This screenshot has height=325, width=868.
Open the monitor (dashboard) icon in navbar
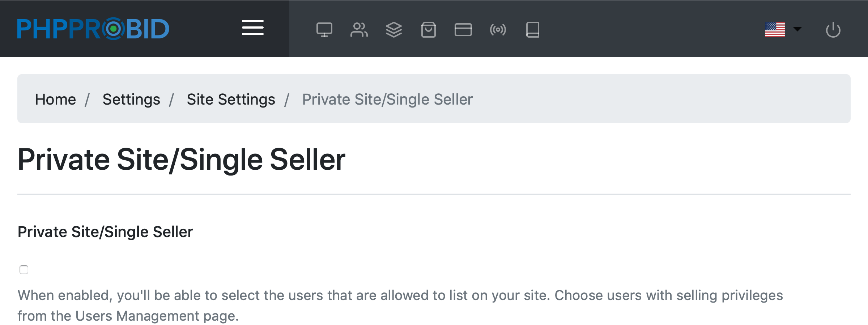tap(324, 30)
